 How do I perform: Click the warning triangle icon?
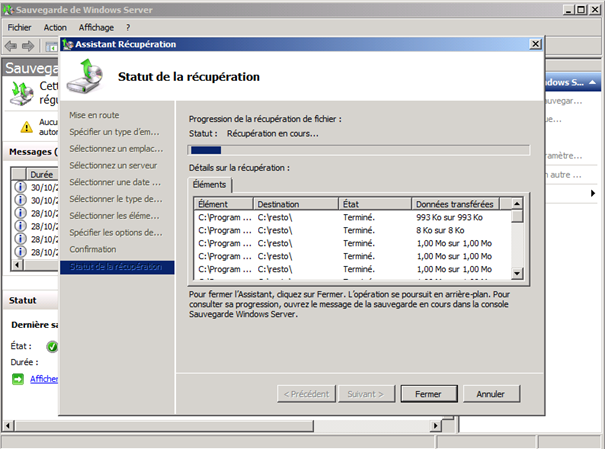tap(26, 127)
